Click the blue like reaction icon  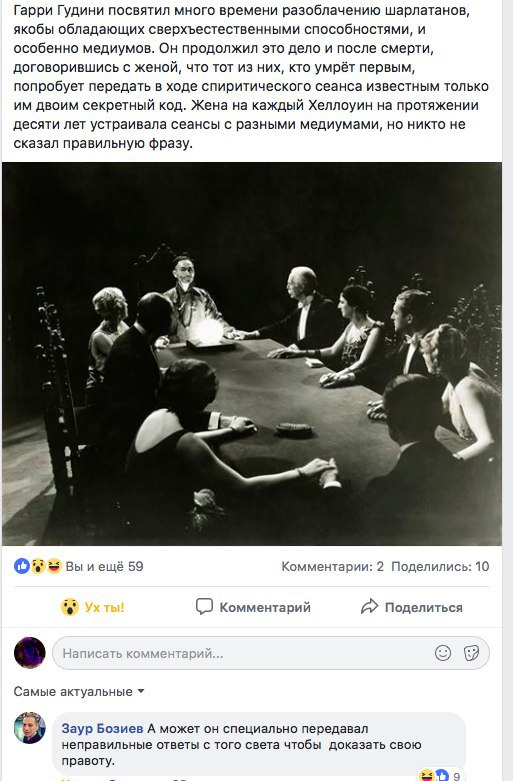(x=22, y=566)
